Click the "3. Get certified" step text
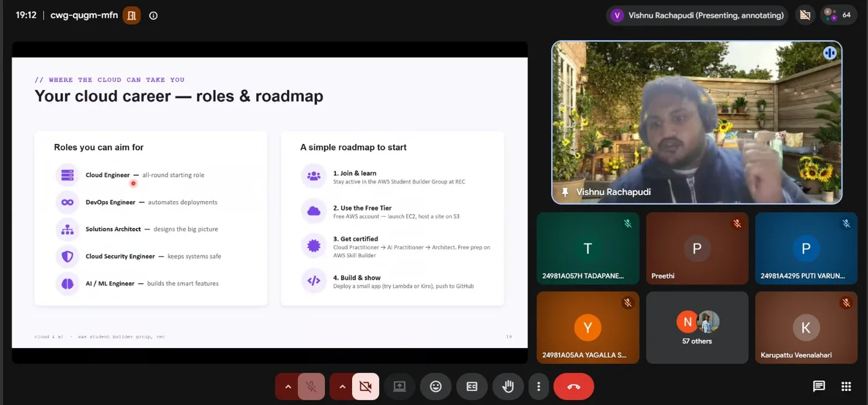Image resolution: width=868 pixels, height=405 pixels. [355, 239]
